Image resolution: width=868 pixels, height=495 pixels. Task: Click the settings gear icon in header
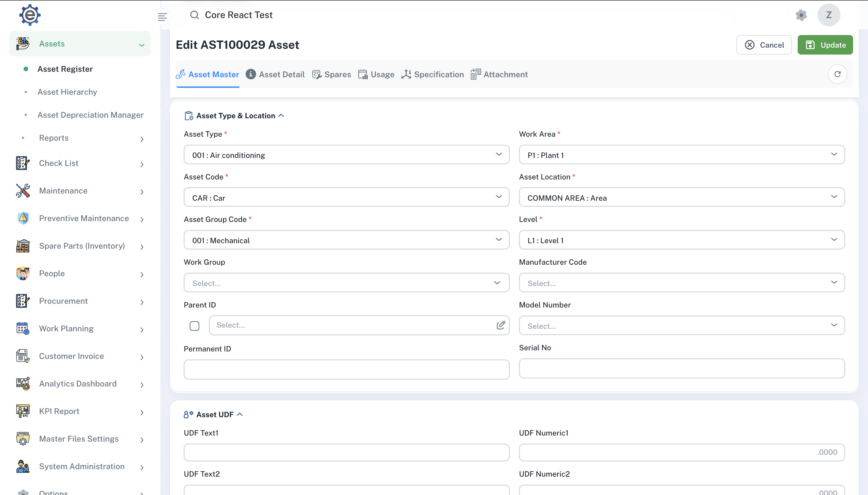point(801,15)
